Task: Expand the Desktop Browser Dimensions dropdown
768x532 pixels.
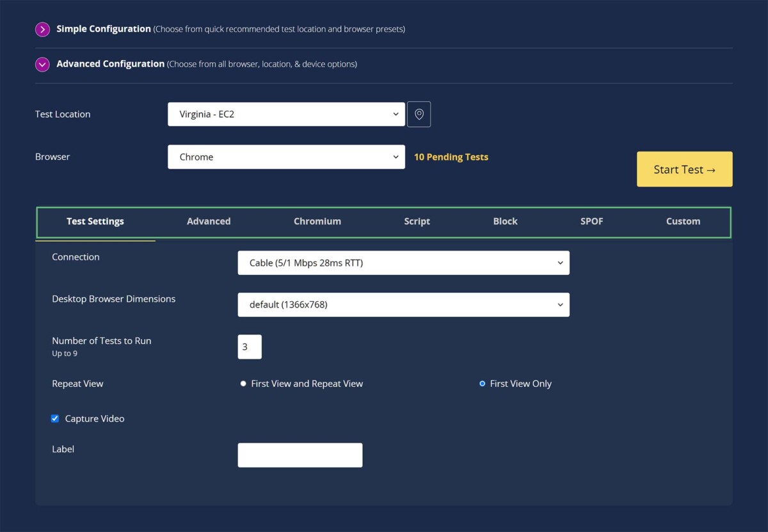Action: [x=403, y=304]
